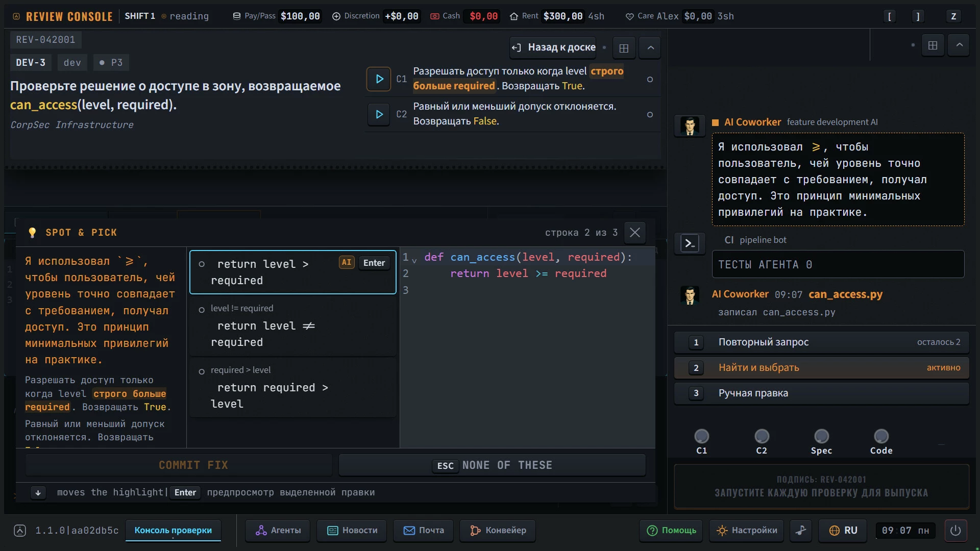Click the power icon in bottom bar
The height and width of the screenshot is (551, 980).
coord(955,531)
